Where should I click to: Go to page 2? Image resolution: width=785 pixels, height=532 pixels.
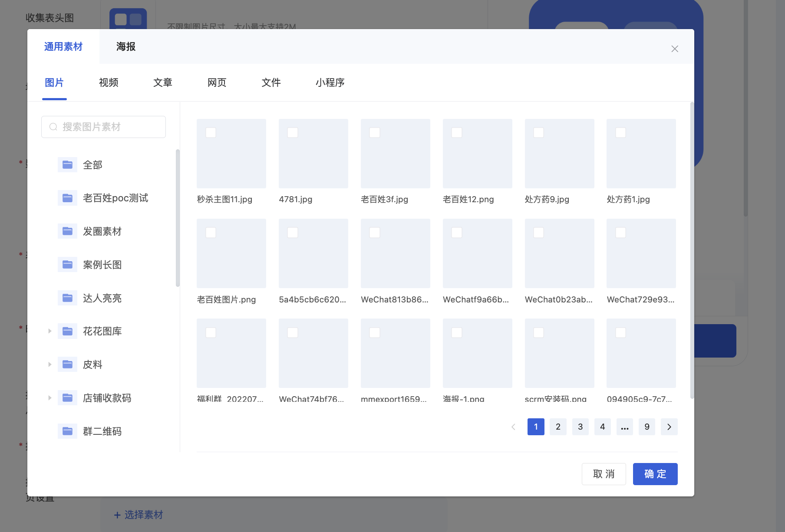(558, 427)
